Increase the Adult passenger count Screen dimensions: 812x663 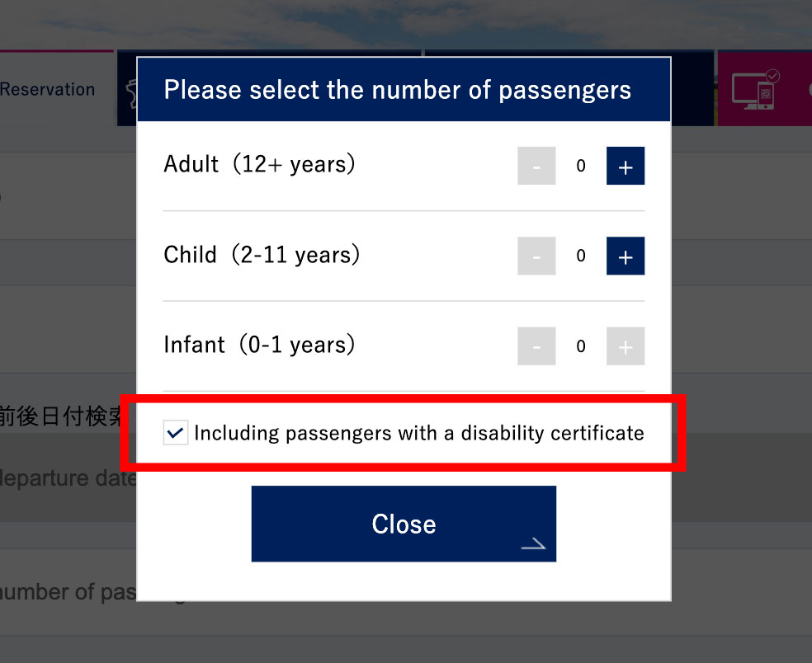pos(626,167)
